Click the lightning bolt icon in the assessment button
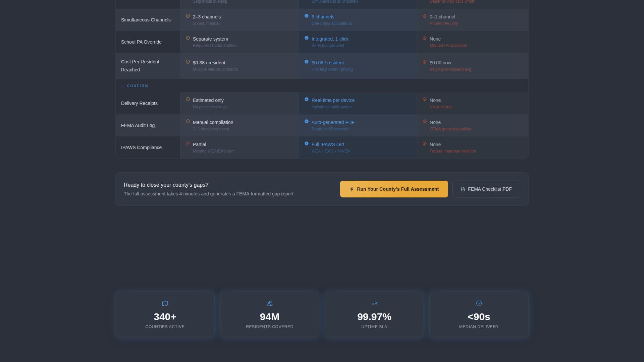 click(x=352, y=189)
